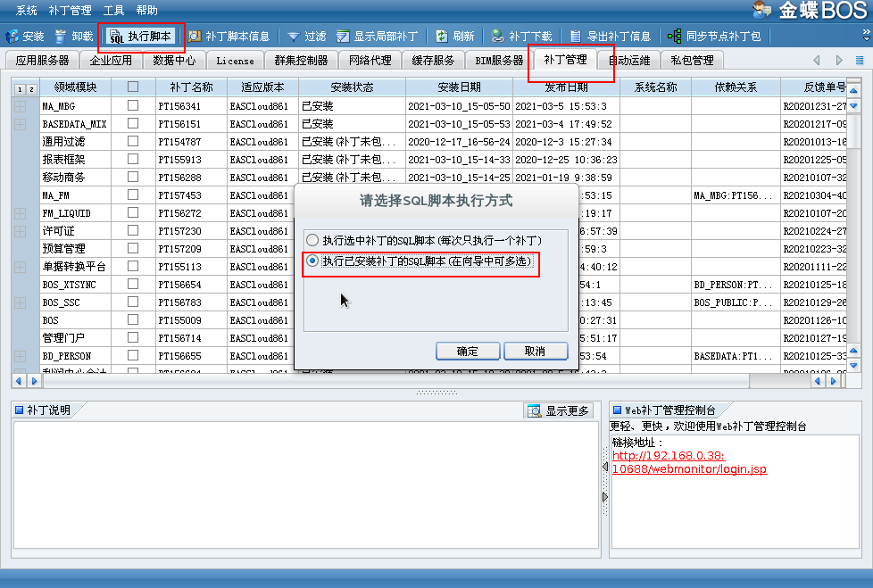
Task: Expand the BASEDATA_MIX tree row
Action: (x=20, y=124)
